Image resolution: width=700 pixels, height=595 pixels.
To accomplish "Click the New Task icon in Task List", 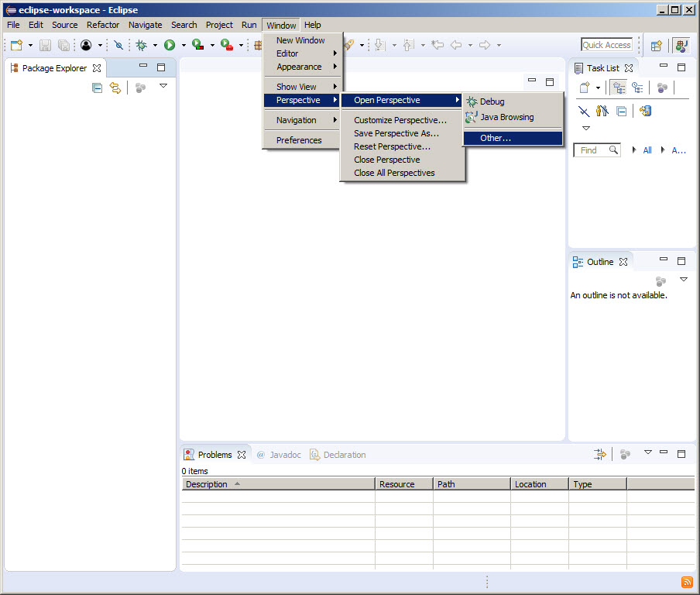I will click(585, 88).
